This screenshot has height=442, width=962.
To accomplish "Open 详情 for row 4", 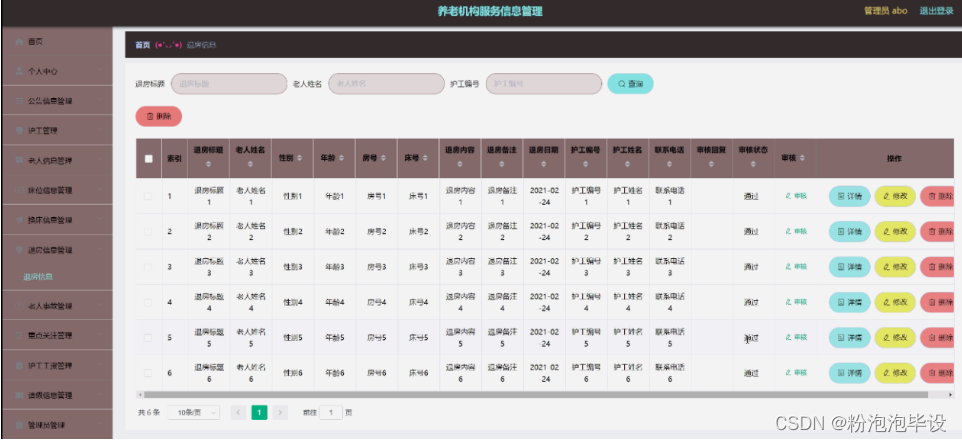I will click(849, 302).
